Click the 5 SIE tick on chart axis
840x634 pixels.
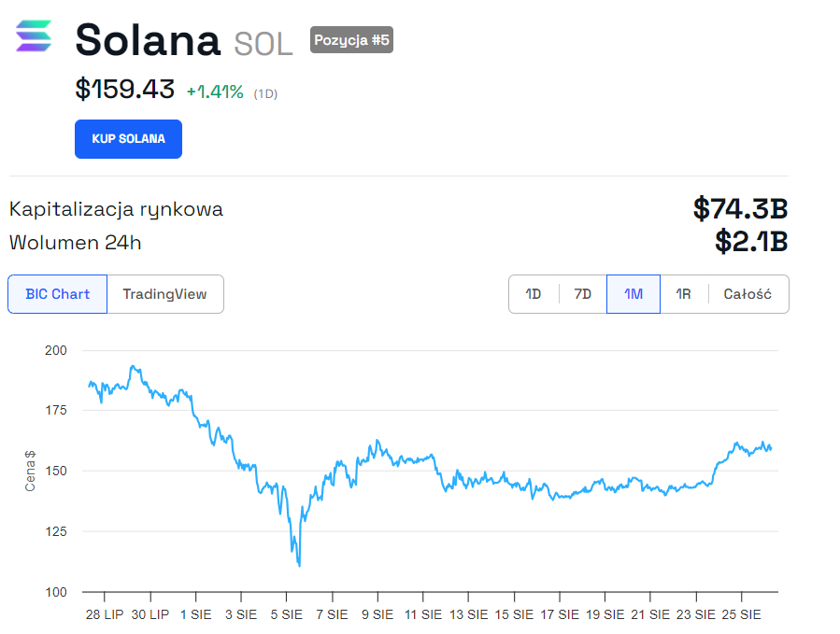point(286,614)
